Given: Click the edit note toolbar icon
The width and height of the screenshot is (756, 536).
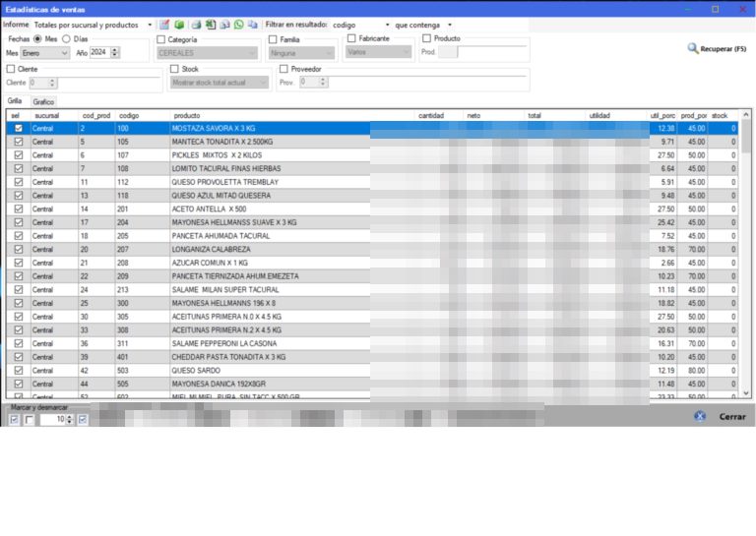Looking at the screenshot, I should click(x=164, y=25).
